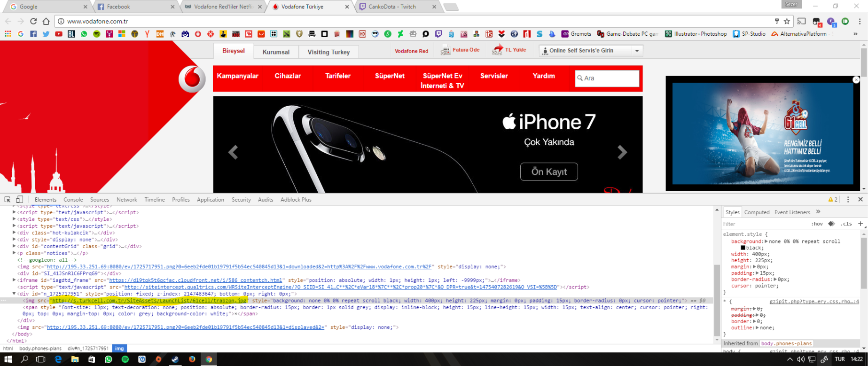Click the new style rule plus icon
868x366 pixels.
tap(860, 224)
